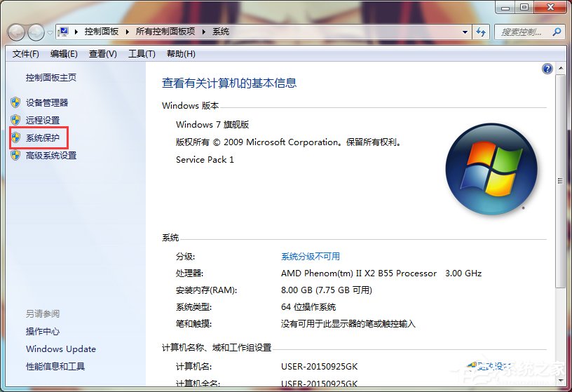
Task: Open help with the blue question mark icon
Action: [547, 69]
